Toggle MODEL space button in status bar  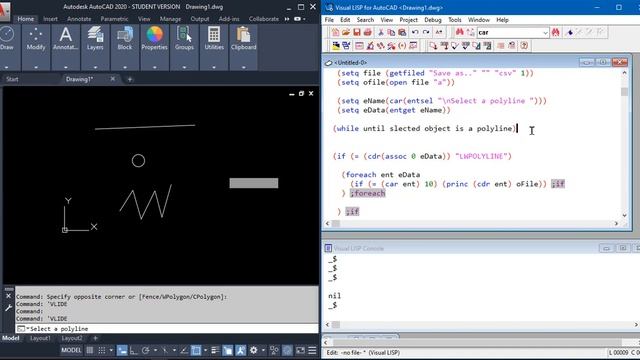71,350
